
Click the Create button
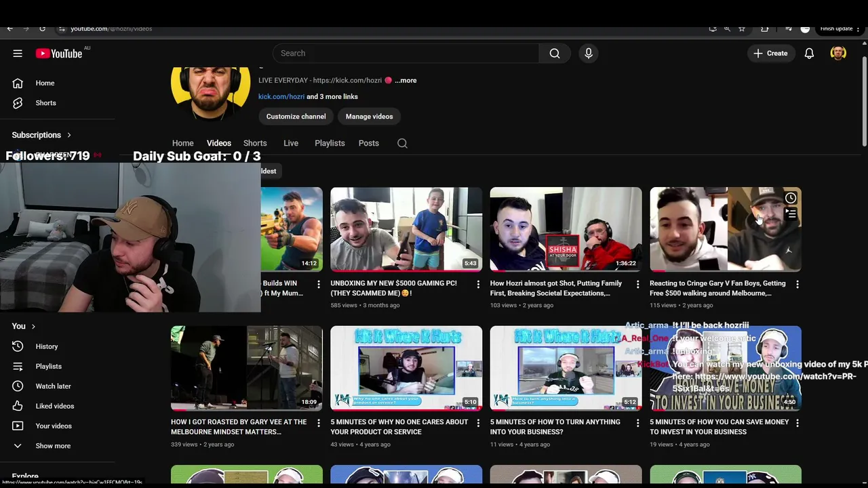tap(771, 54)
